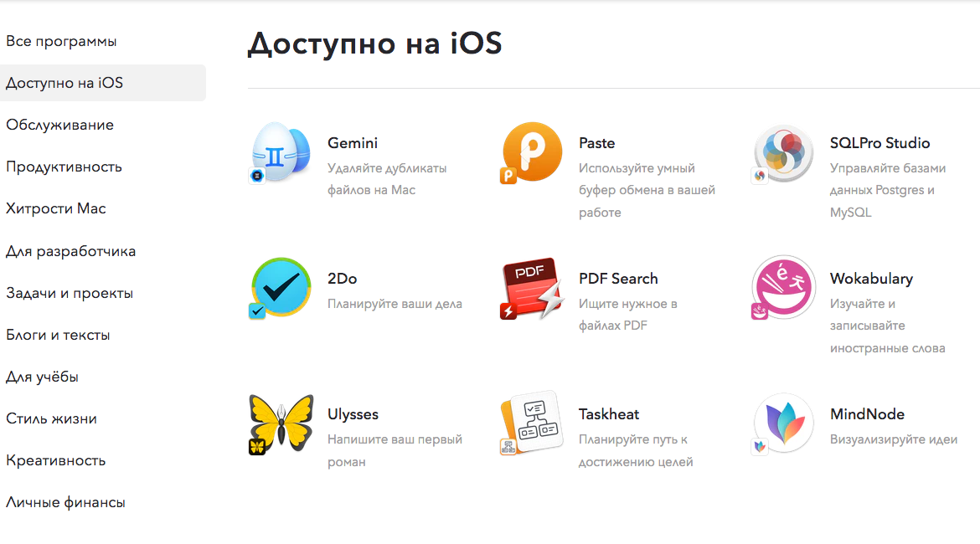
Task: Click the Ulysses butterfly icon
Action: point(281,423)
